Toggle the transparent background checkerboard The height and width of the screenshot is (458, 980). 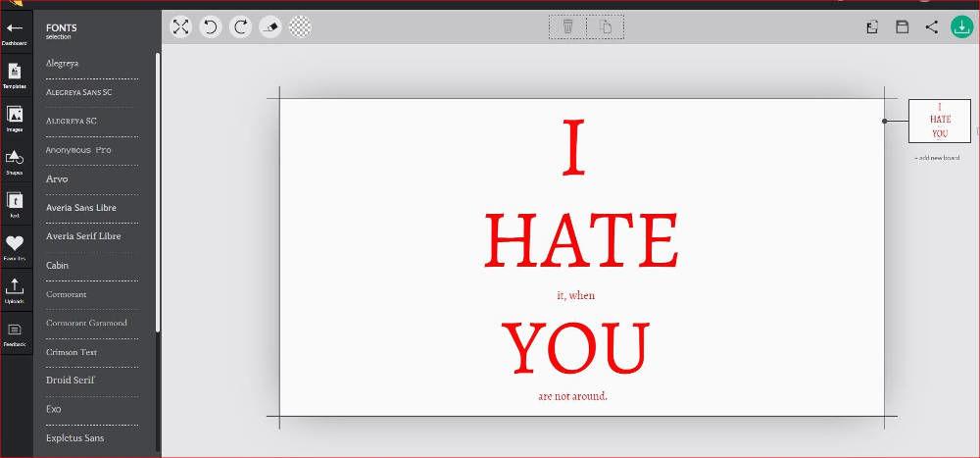(301, 26)
